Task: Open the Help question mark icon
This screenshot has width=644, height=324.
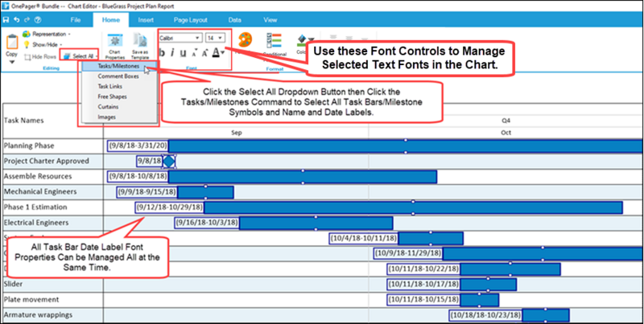Action: tap(38, 19)
